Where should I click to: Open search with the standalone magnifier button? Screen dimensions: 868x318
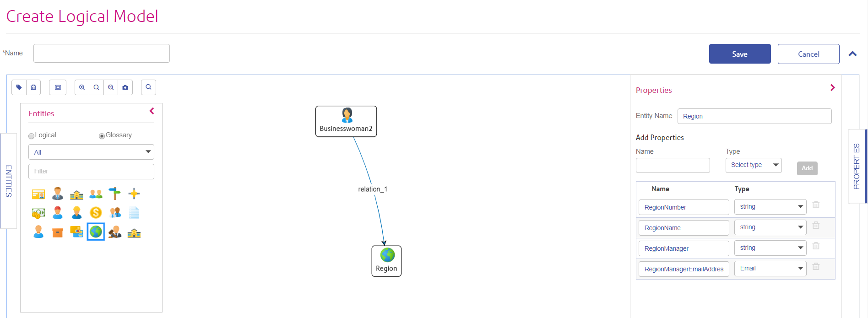point(148,87)
